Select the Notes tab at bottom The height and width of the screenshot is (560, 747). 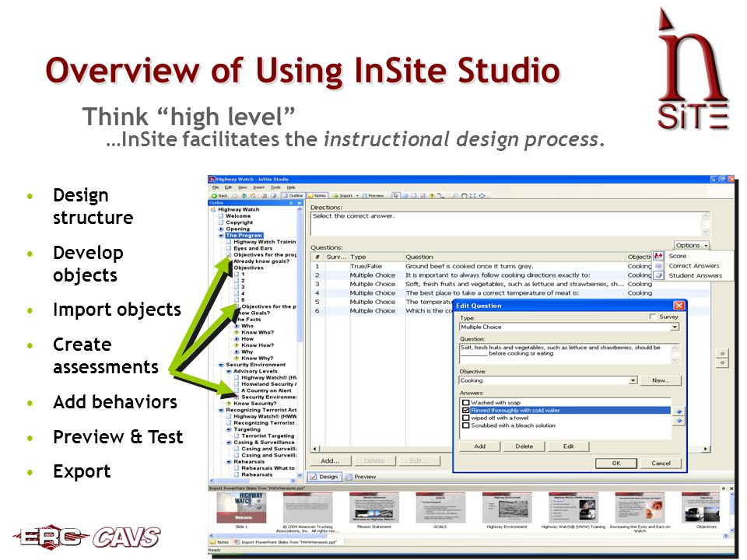(x=219, y=542)
